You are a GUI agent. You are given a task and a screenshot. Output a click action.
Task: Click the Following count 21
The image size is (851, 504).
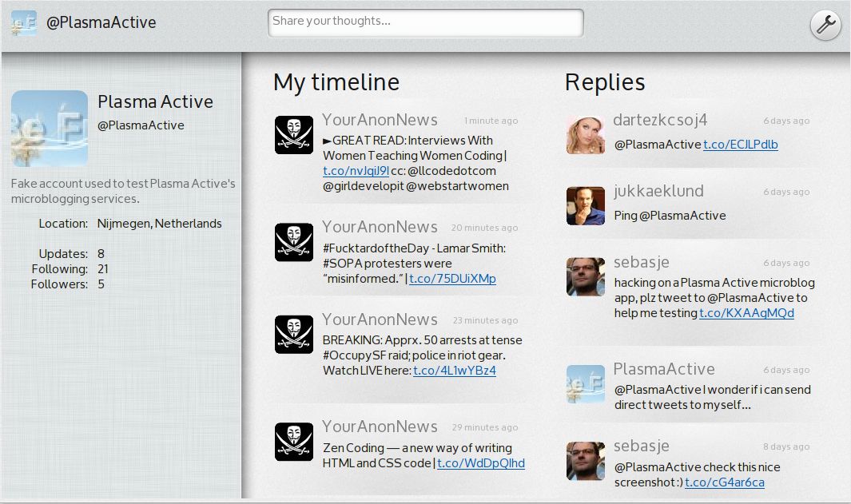(x=103, y=269)
